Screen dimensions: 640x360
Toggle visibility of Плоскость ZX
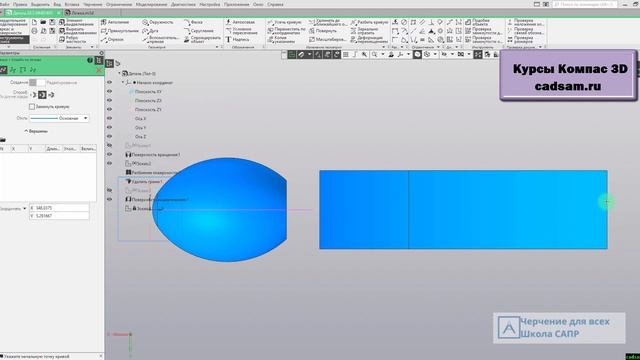(x=109, y=100)
